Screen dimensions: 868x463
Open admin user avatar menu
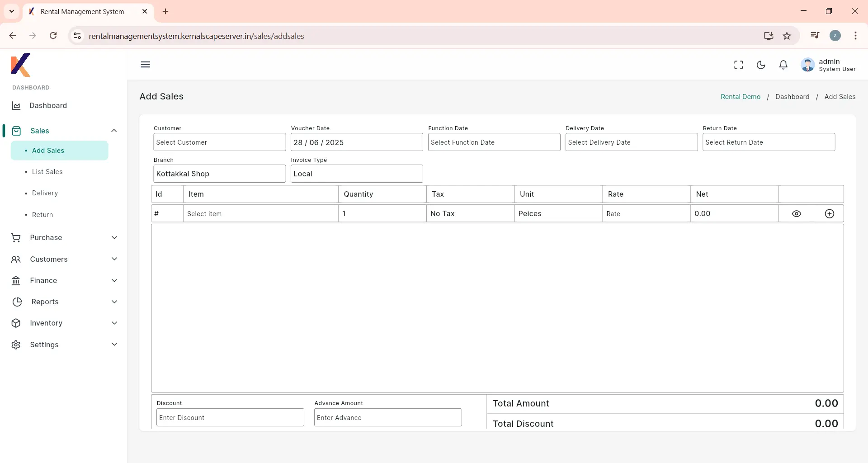click(807, 65)
